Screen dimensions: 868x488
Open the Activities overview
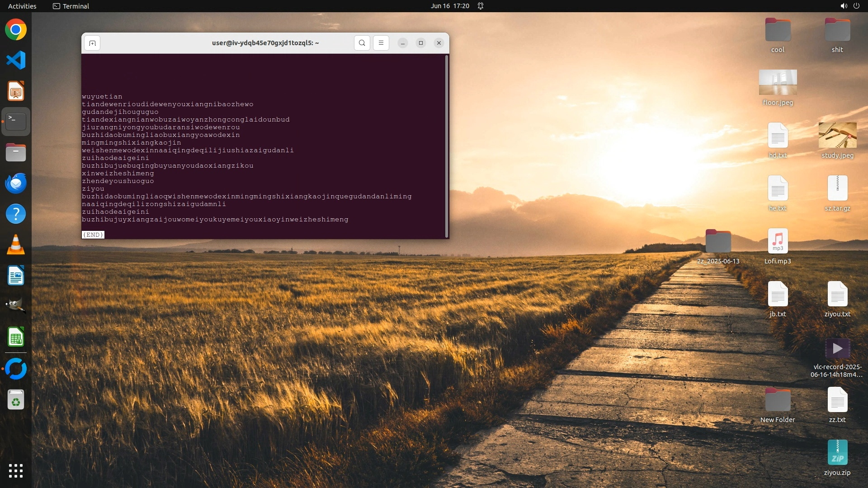tap(22, 6)
